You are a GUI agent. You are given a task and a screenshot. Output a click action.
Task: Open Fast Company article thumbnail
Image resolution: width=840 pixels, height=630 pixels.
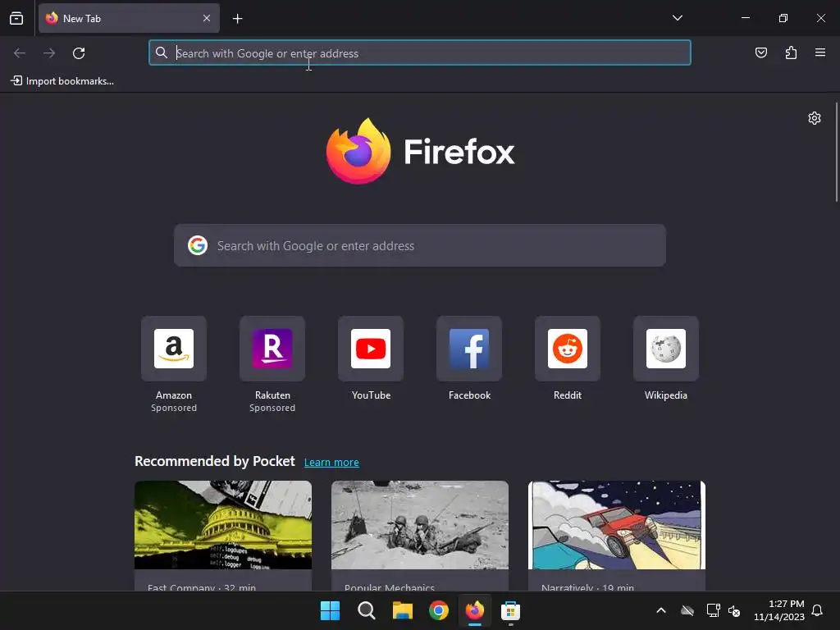point(223,525)
